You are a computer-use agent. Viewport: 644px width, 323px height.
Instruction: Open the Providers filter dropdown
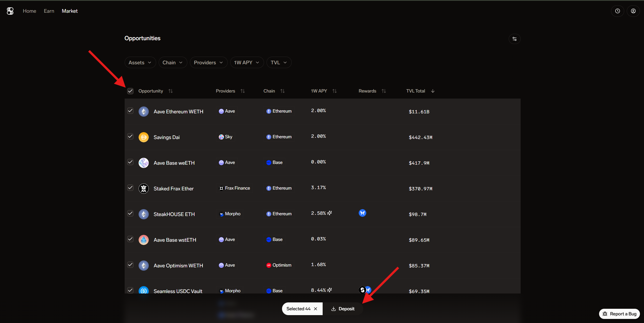208,63
